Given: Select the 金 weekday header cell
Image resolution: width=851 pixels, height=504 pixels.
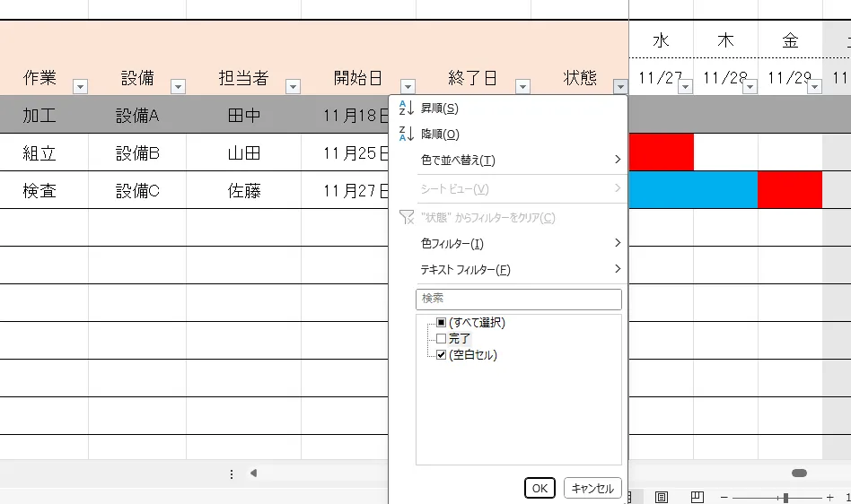Looking at the screenshot, I should pyautogui.click(x=790, y=40).
